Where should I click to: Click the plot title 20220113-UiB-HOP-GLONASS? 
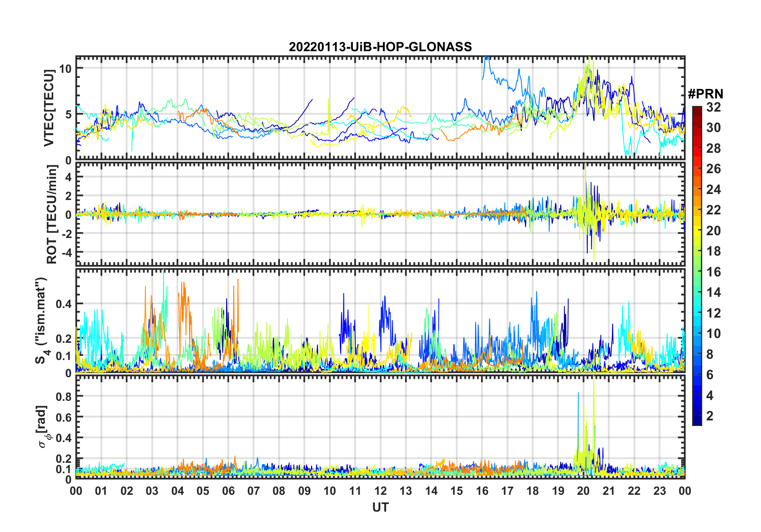tap(380, 47)
